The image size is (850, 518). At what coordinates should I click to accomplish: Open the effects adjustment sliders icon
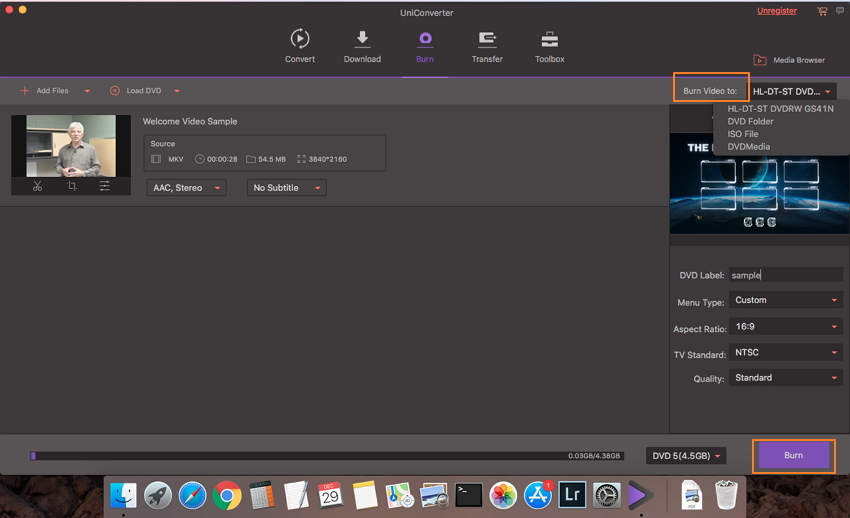click(105, 186)
